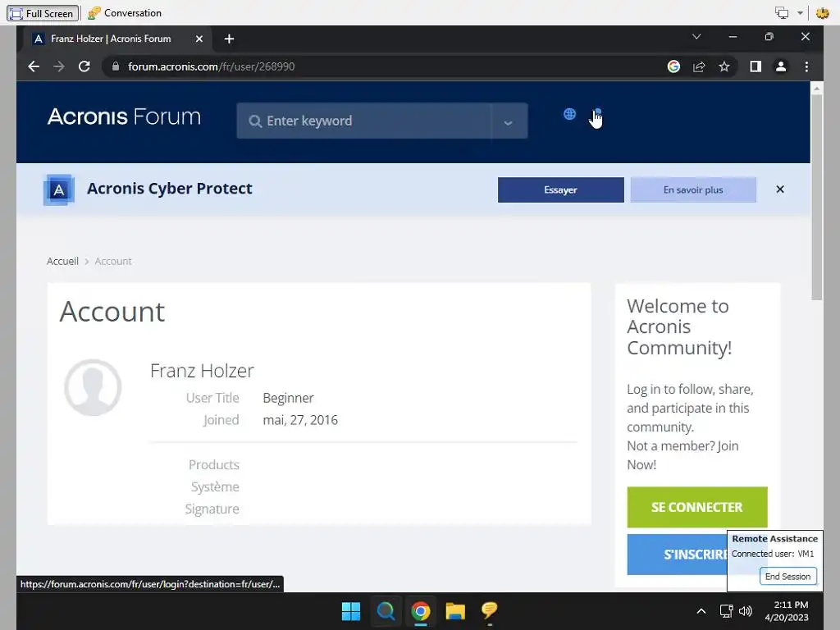Screen dimensions: 840x630
Task: Reload the page with the refresh icon
Action: pyautogui.click(x=84, y=66)
